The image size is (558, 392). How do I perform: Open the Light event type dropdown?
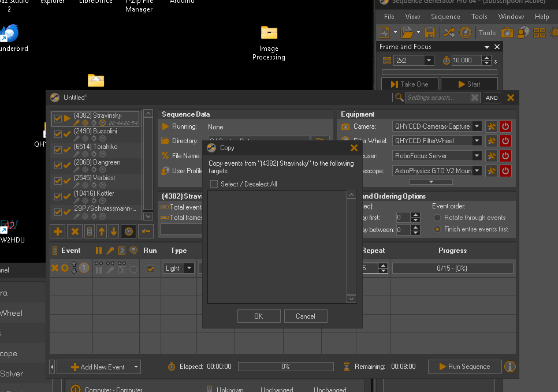[x=188, y=268]
